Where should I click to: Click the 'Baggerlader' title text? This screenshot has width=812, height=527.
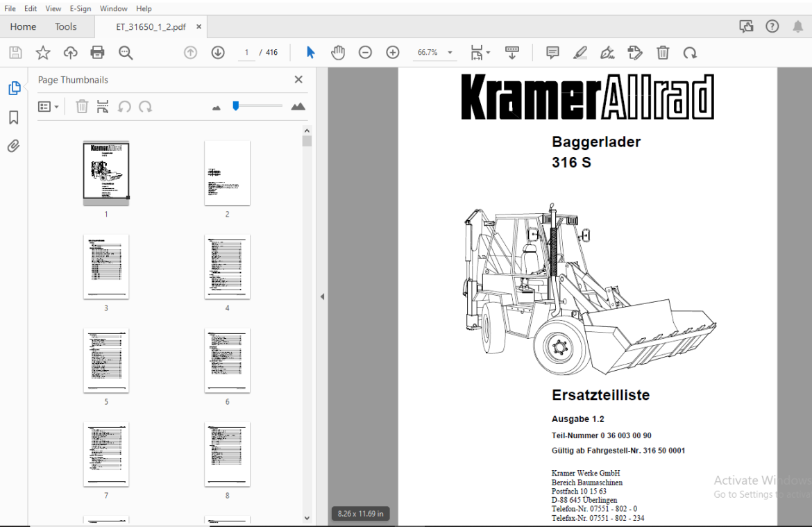(x=596, y=142)
